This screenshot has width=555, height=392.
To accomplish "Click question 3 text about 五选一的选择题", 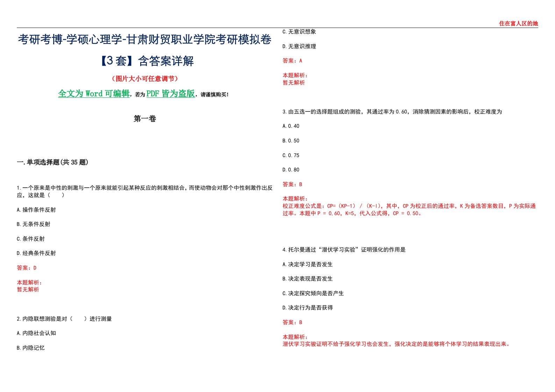I will 392,112.
